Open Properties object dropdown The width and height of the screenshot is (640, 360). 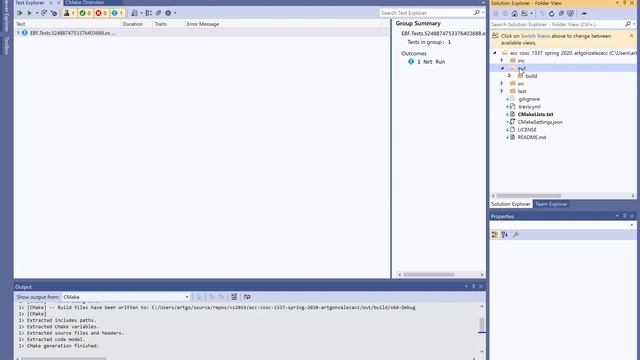tap(632, 225)
